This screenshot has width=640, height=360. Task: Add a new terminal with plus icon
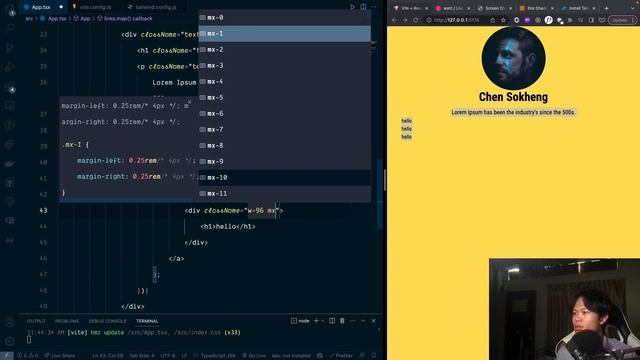[316, 321]
